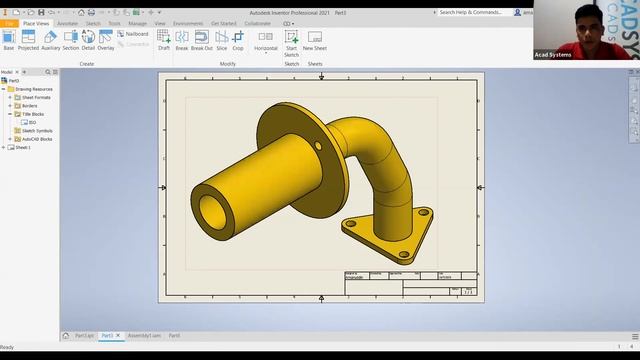Click the Print icon in quick access toolbar

(x=91, y=13)
